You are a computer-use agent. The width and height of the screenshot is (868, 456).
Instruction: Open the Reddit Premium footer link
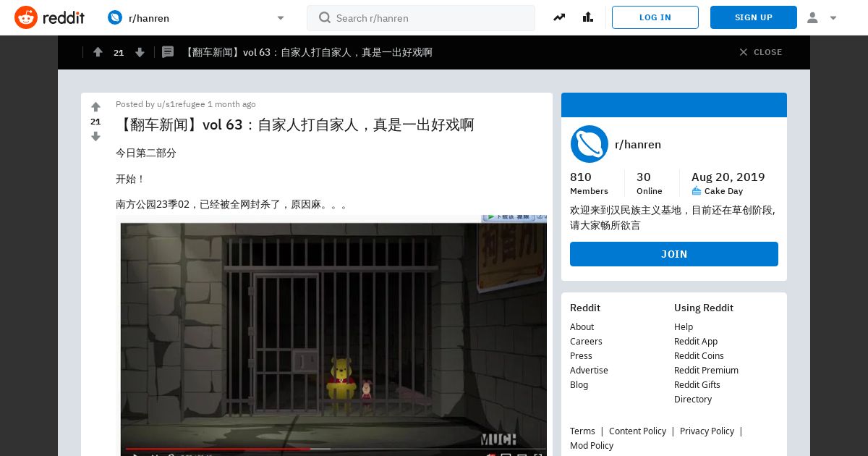[x=706, y=371]
